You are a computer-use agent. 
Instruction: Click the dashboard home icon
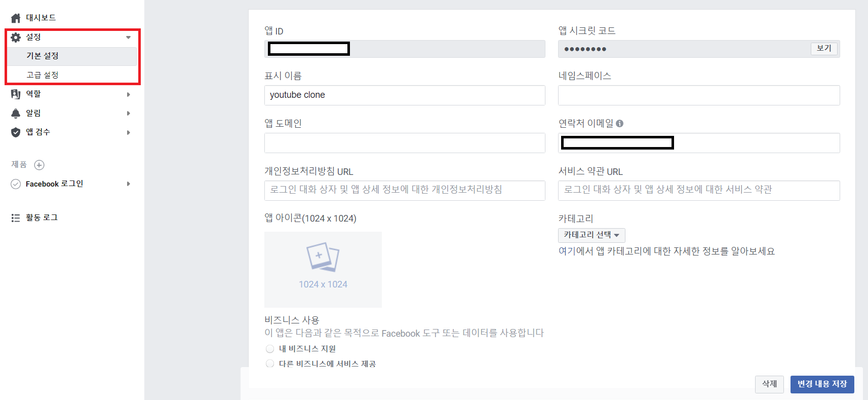pyautogui.click(x=16, y=18)
